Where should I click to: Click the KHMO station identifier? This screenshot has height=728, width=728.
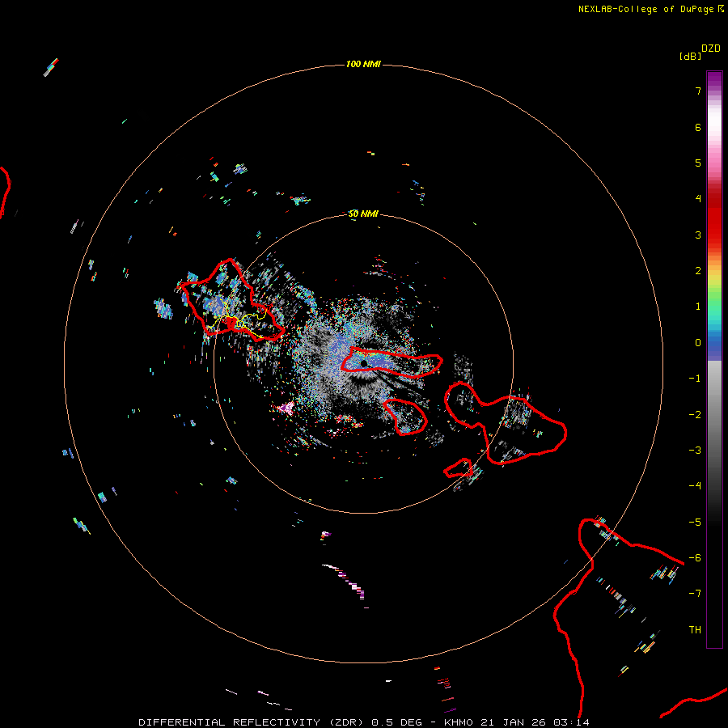(460, 722)
